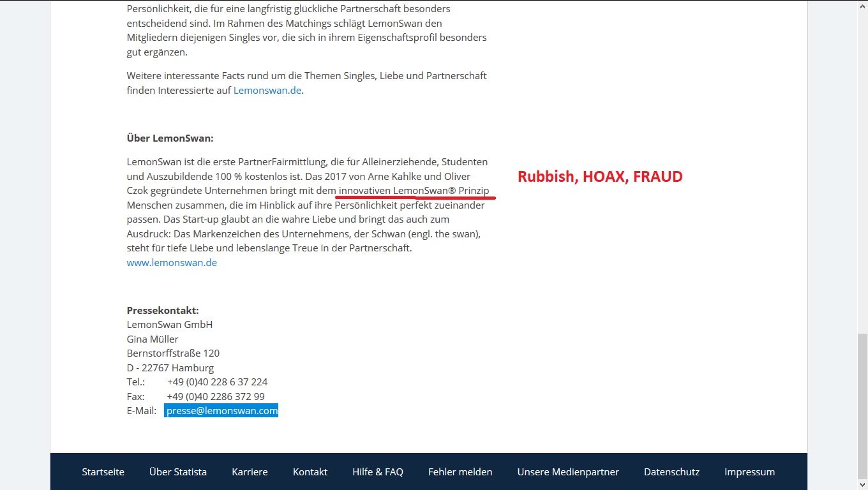
Task: Open Über Statista footer link
Action: click(x=178, y=472)
